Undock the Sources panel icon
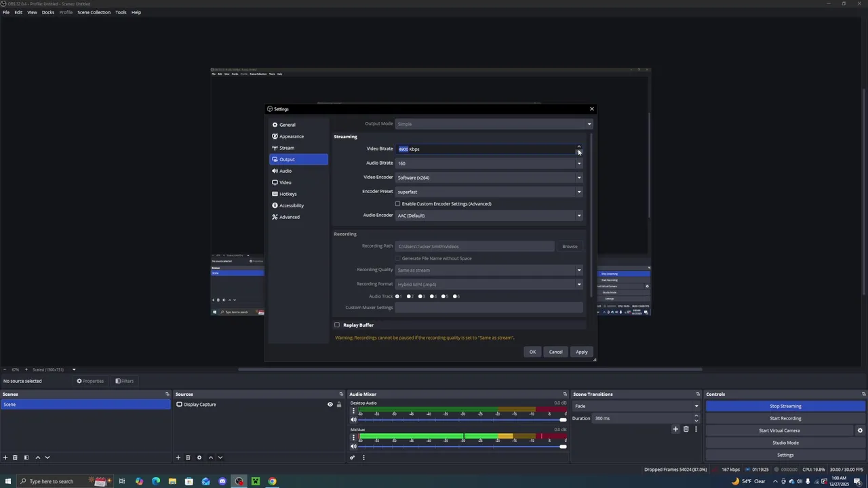Viewport: 868px width, 488px height. [x=341, y=394]
